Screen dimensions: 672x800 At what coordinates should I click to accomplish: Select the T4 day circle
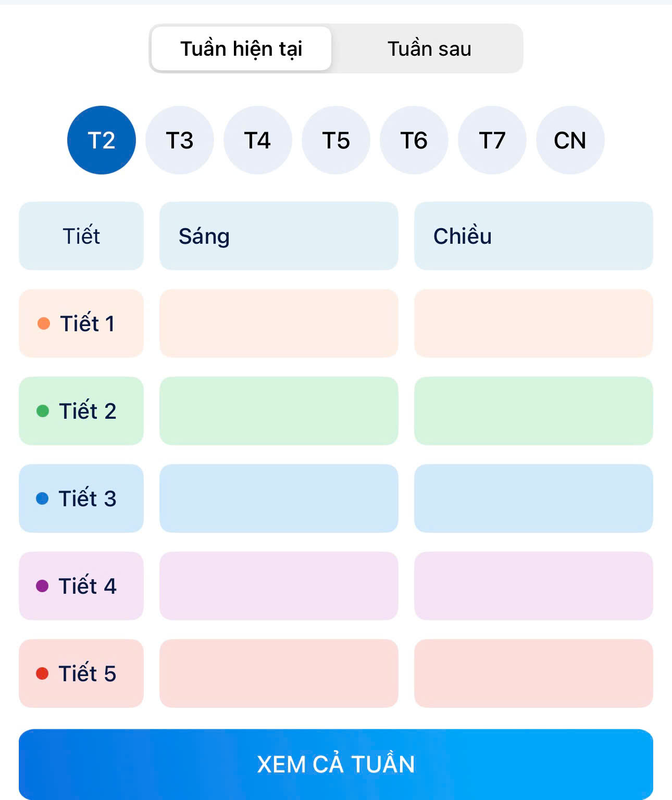point(258,140)
